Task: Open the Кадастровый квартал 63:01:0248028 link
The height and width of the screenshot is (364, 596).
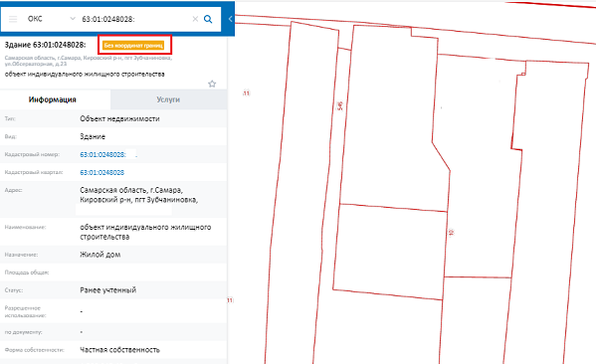Action: pos(101,172)
